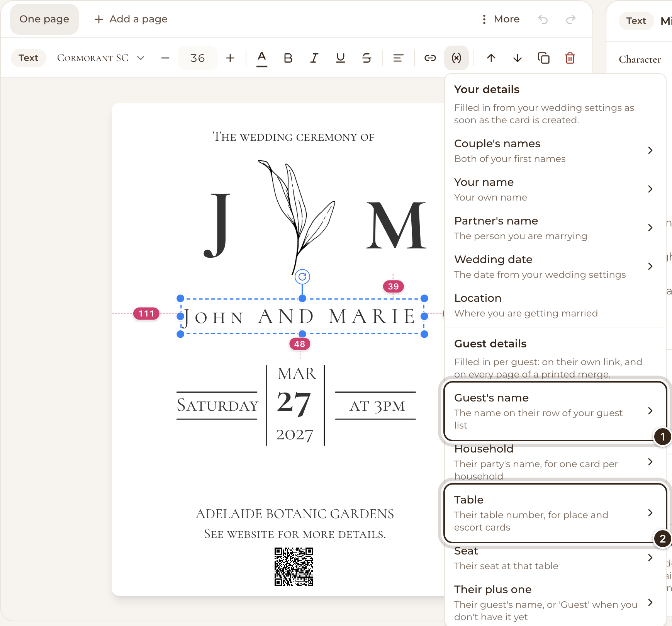
Task: Open the text color picker
Action: pos(262,58)
